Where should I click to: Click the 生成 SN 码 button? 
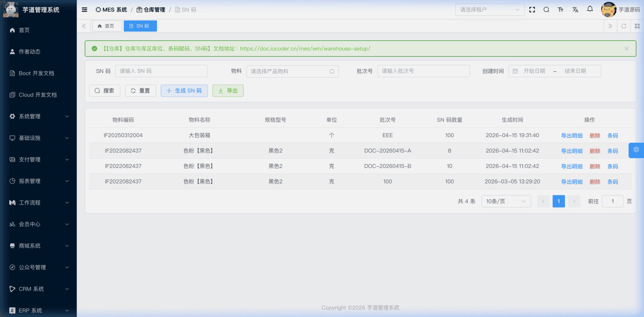coord(184,91)
